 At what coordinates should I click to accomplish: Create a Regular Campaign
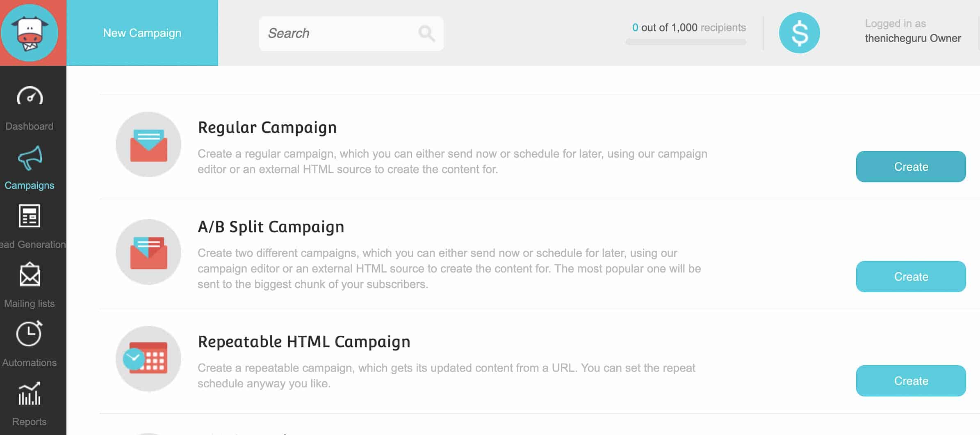[910, 167]
